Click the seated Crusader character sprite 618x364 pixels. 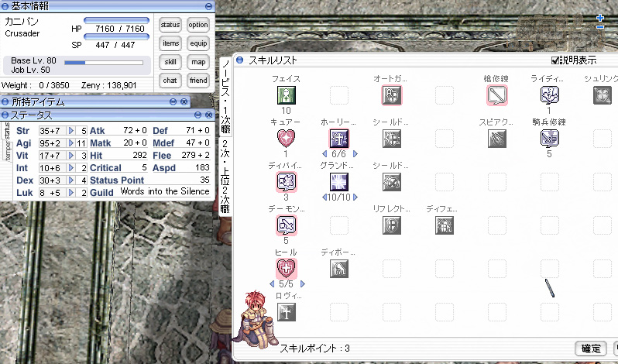click(x=256, y=318)
